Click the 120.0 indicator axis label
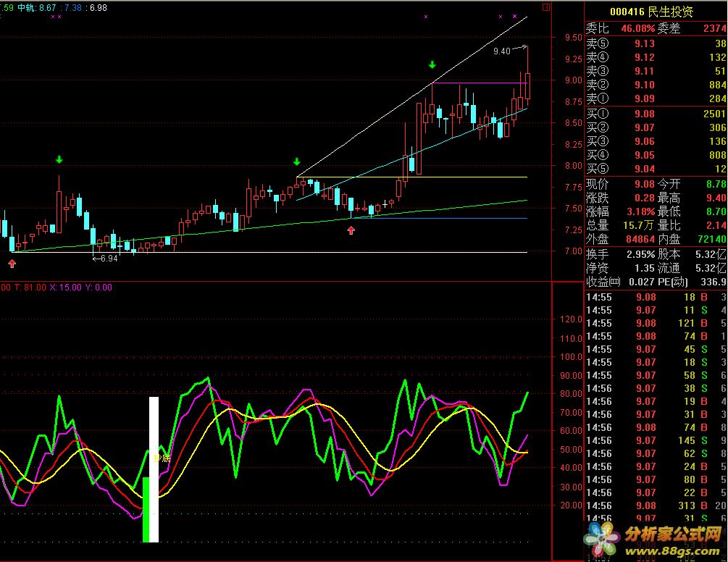The width and height of the screenshot is (728, 562). [571, 319]
